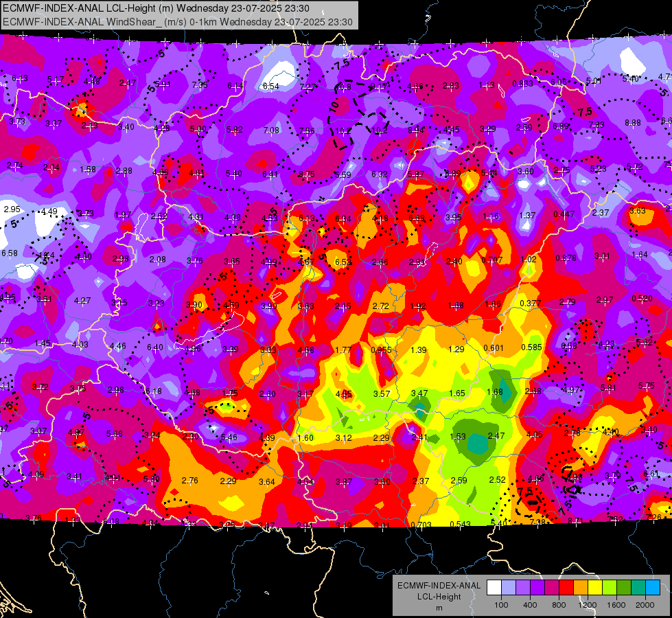Click the wind shear value '5.59'
The image size is (672, 618).
tap(343, 174)
